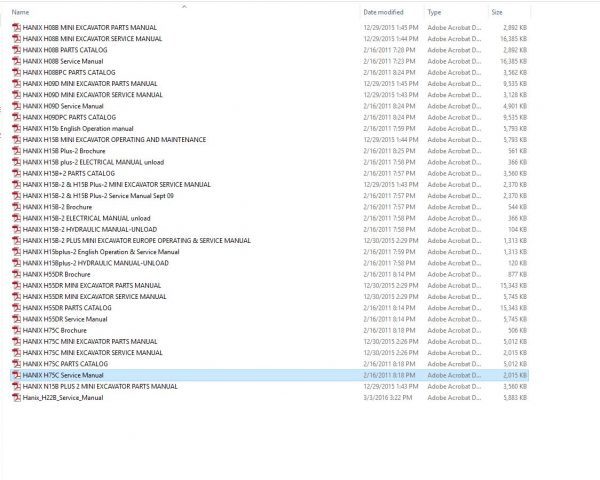Image resolution: width=600 pixels, height=480 pixels.
Task: Click PDF icon of H15B-2 PLUS EUROPE OPERATING & SERVICE MANUAL
Action: click(x=16, y=241)
